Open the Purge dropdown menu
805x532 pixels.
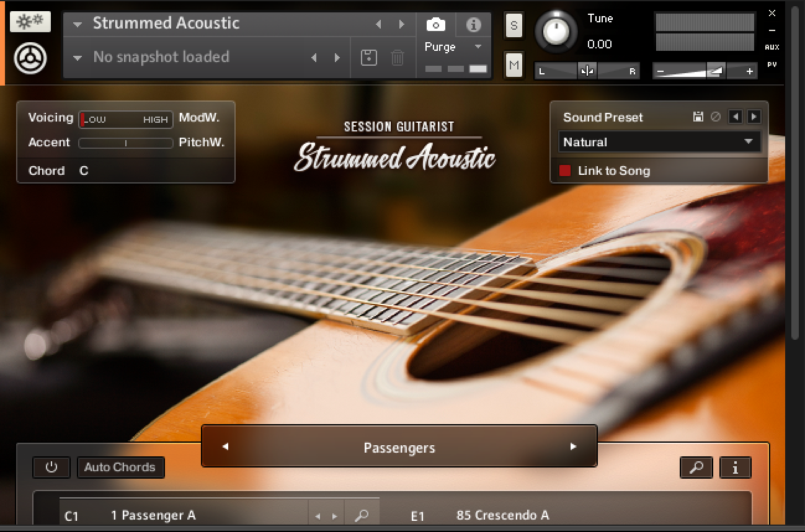click(477, 47)
